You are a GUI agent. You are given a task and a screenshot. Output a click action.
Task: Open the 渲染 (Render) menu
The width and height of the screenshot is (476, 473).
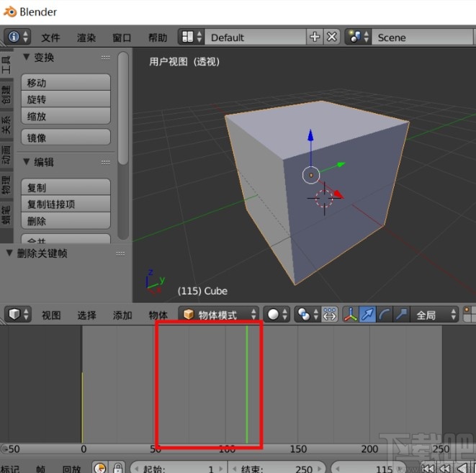point(86,37)
